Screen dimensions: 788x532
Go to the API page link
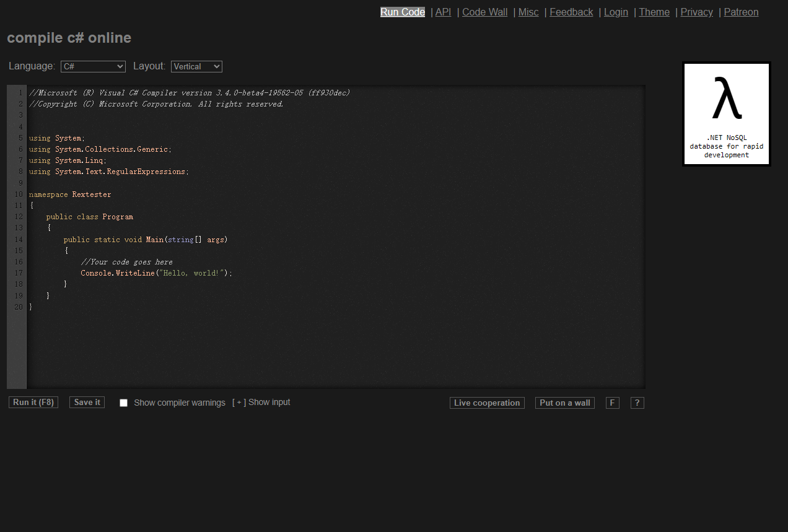coord(443,12)
